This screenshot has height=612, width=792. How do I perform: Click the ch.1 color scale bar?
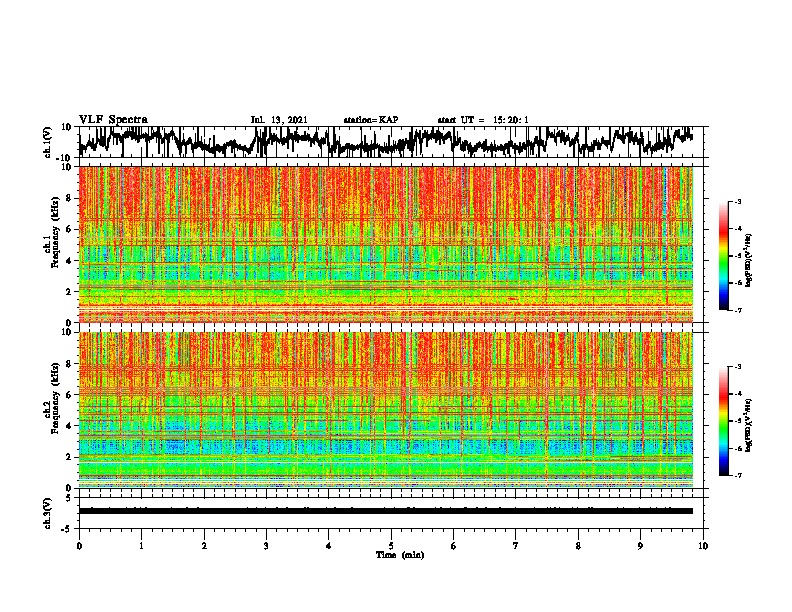point(723,256)
